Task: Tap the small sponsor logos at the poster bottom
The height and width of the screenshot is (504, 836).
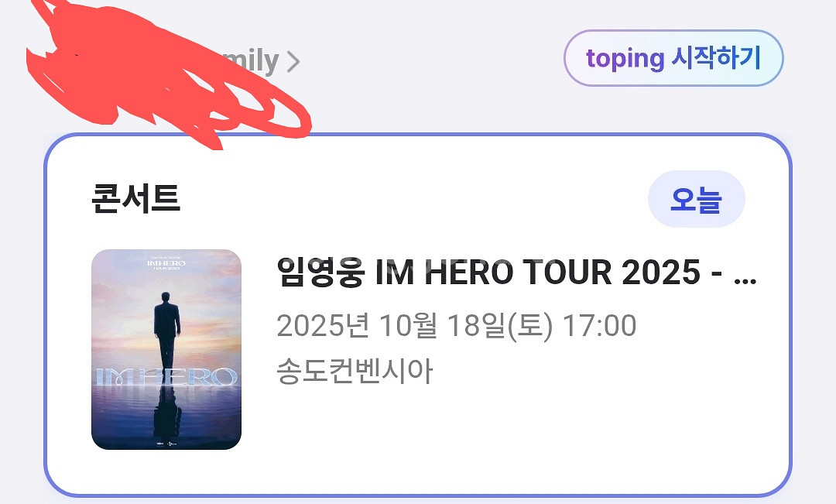Action: [166, 441]
